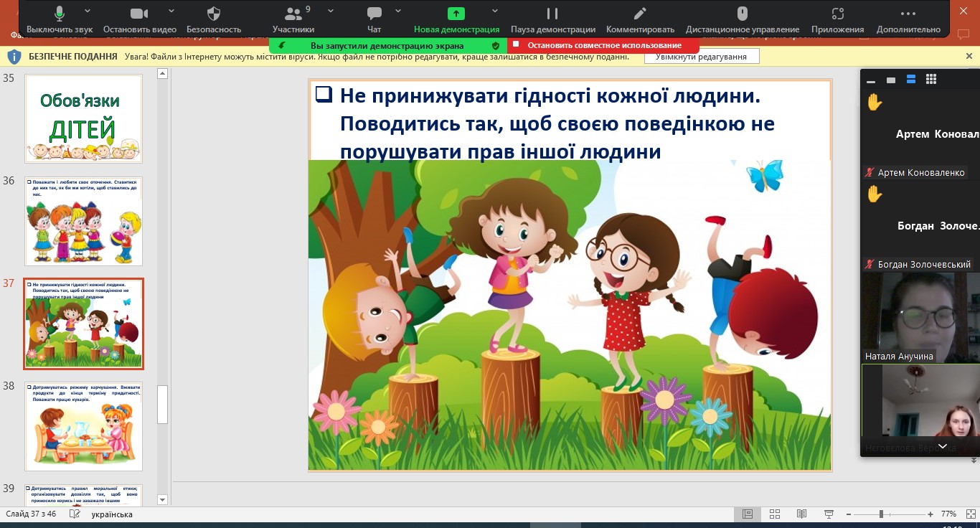Select slide 35 thumbnail Обов'язки дітей

click(83, 118)
